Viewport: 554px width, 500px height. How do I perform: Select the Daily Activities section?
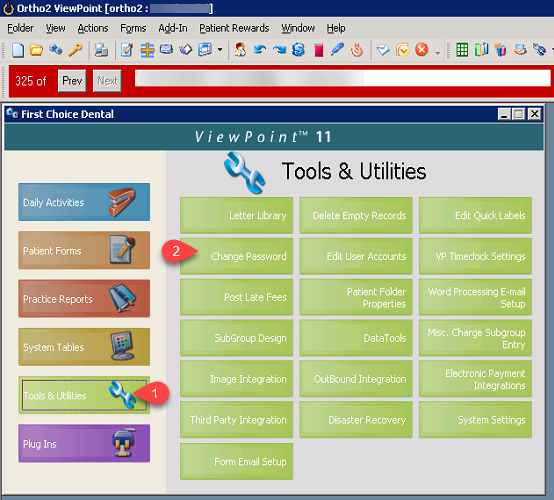point(84,202)
